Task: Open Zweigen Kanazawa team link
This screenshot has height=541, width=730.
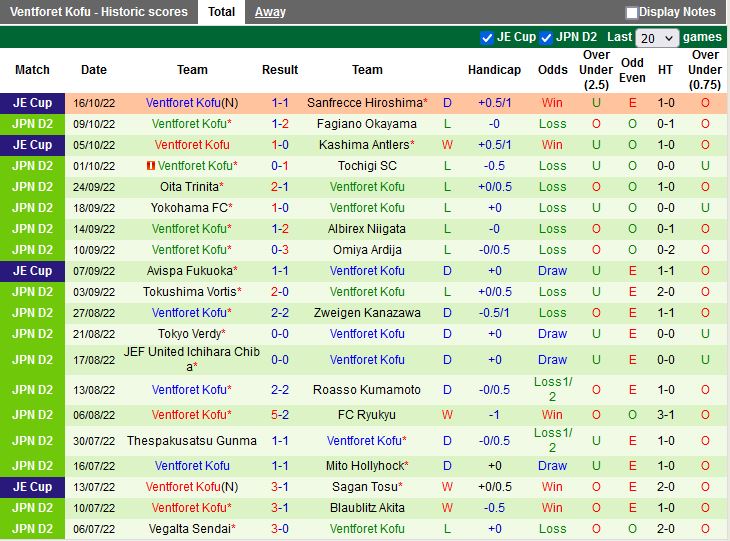Action: pyautogui.click(x=367, y=312)
